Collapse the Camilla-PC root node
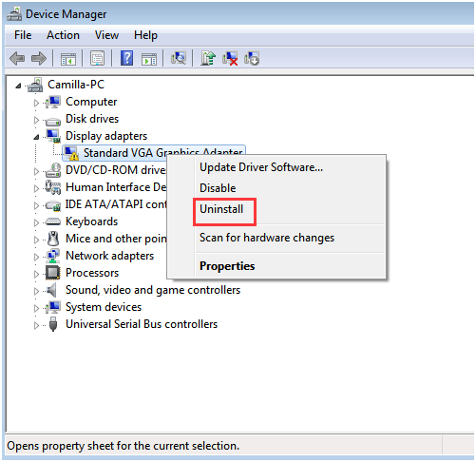Viewport: 476px width, 462px height. (x=18, y=86)
